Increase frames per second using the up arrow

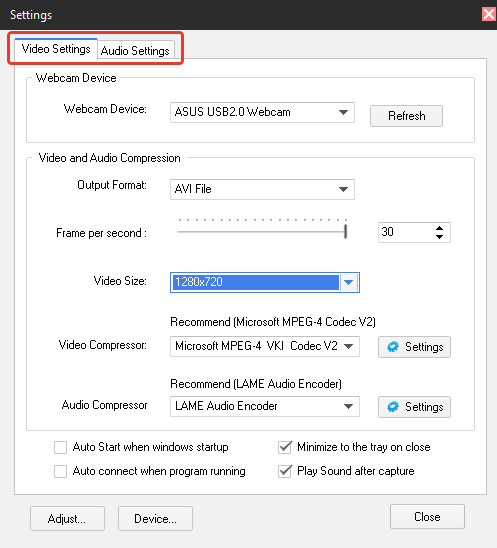[x=439, y=228]
